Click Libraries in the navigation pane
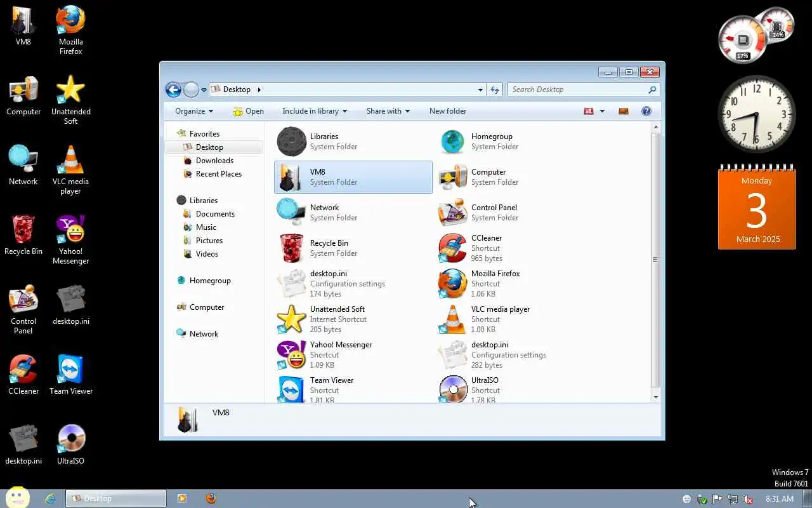The image size is (812, 508). 203,201
